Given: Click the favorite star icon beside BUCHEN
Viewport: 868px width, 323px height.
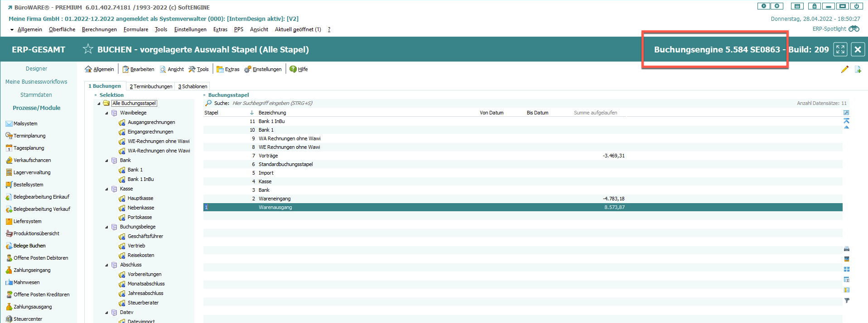Looking at the screenshot, I should point(88,49).
